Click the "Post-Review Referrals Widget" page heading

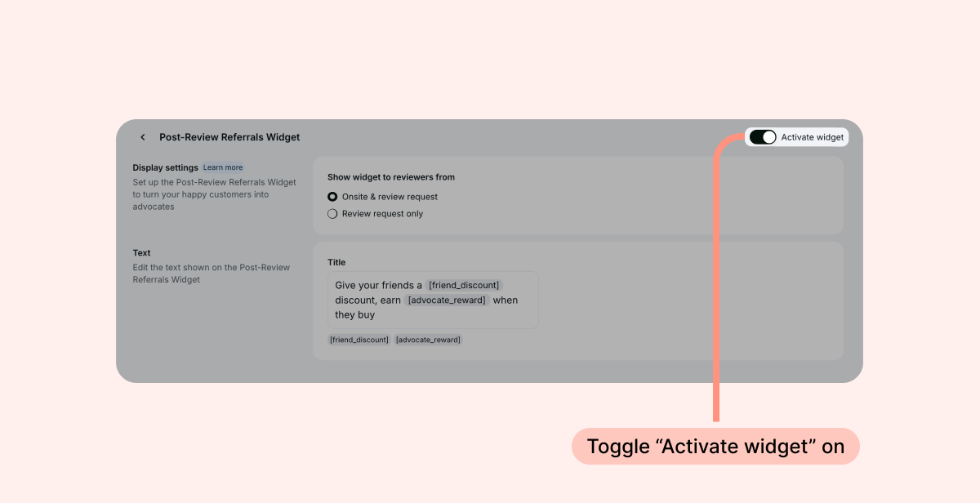229,137
